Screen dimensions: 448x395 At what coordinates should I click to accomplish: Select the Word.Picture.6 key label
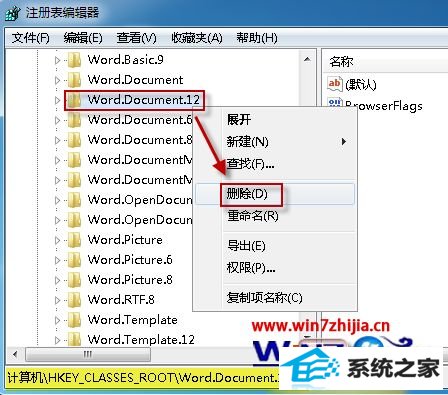click(130, 260)
